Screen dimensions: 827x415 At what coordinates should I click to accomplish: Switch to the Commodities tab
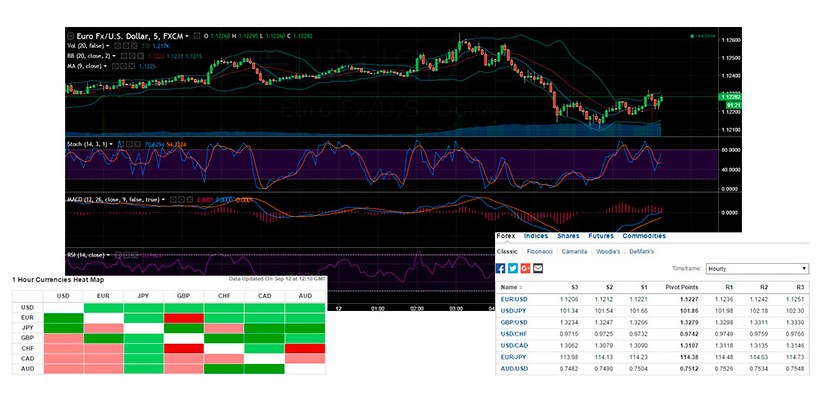point(644,236)
